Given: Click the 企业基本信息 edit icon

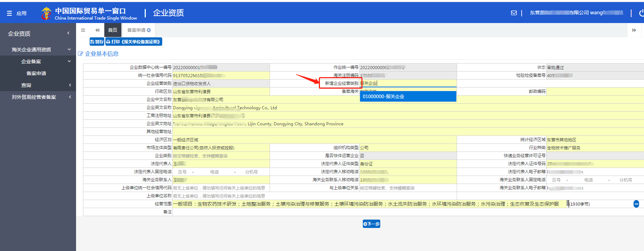Looking at the screenshot, I should pos(81,54).
